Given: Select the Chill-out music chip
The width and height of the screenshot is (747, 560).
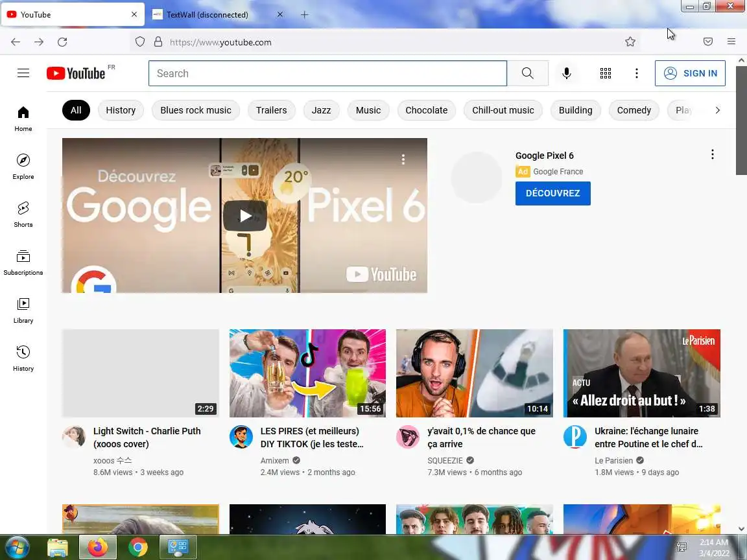Looking at the screenshot, I should pyautogui.click(x=503, y=110).
